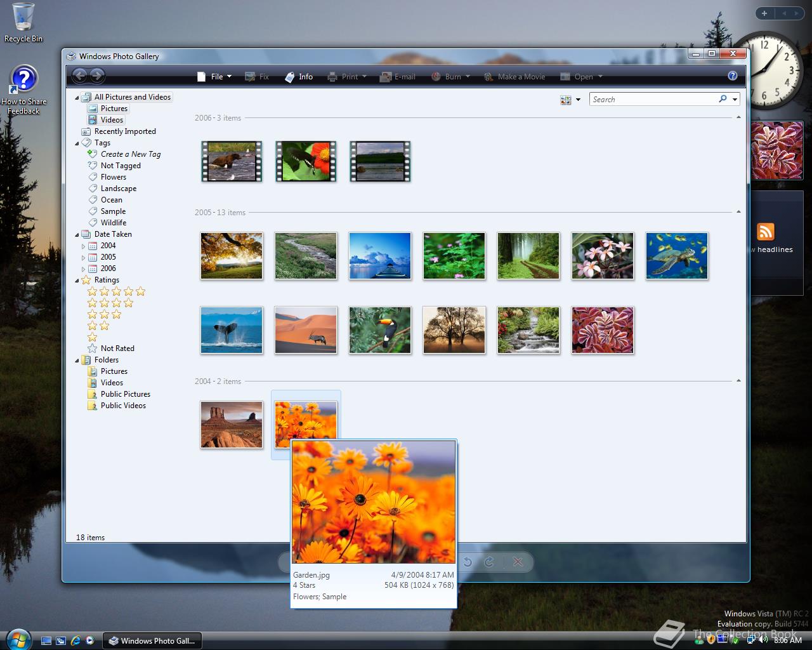Filter by two star rating
Image resolution: width=812 pixels, height=650 pixels.
tap(98, 326)
